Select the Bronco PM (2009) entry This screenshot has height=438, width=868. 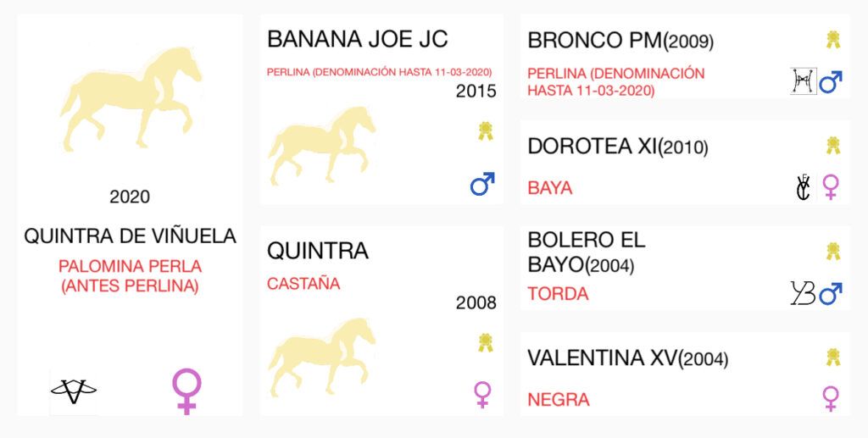coord(620,41)
